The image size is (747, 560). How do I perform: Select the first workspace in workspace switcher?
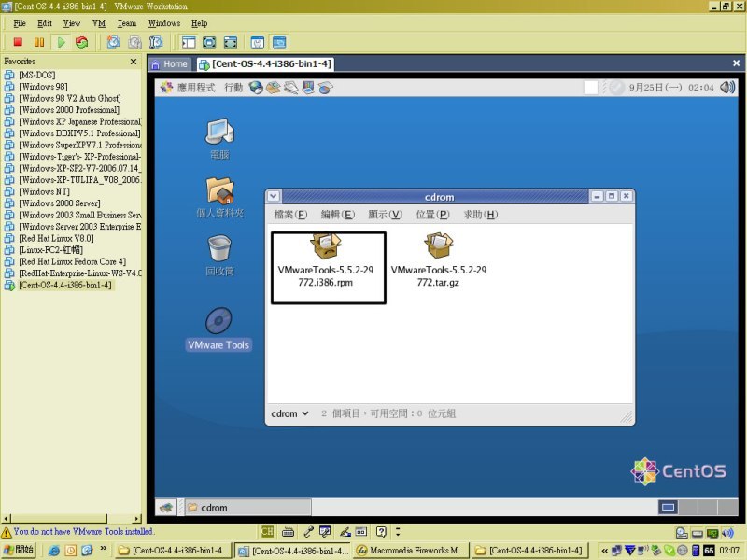point(668,507)
